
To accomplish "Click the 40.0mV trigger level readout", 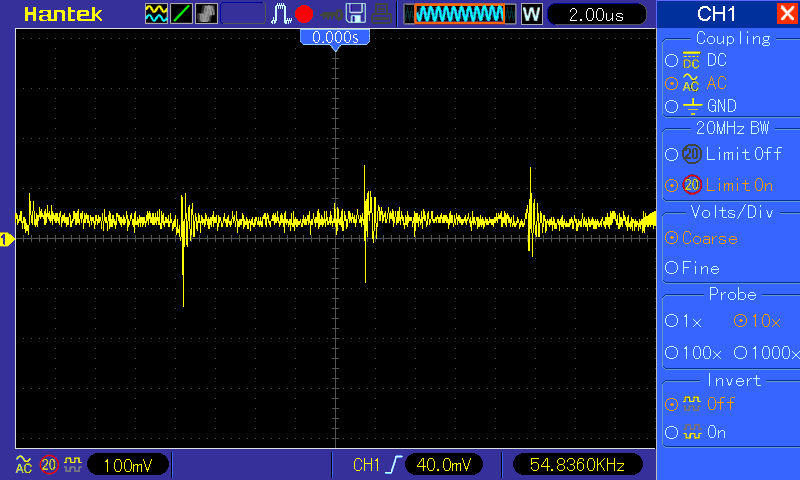I will [444, 465].
